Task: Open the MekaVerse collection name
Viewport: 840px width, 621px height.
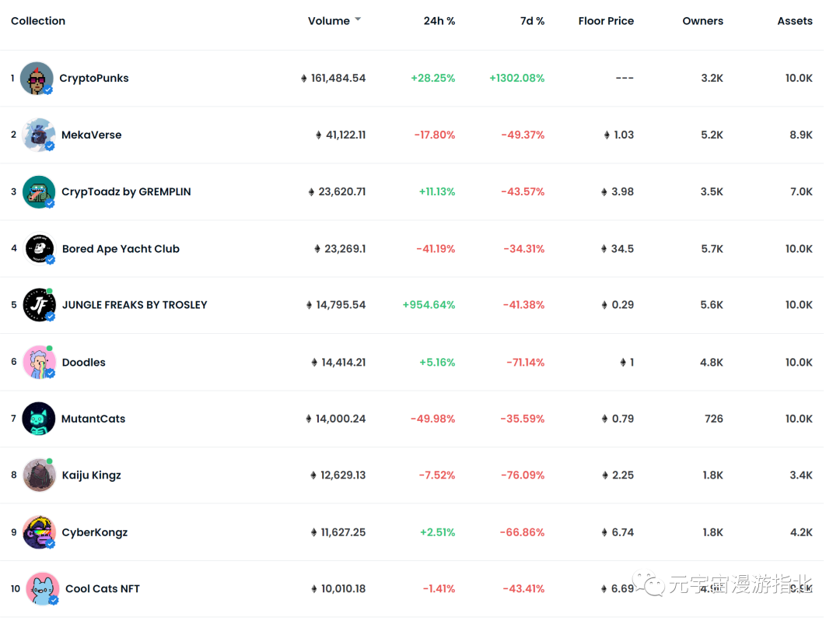Action: 92,135
